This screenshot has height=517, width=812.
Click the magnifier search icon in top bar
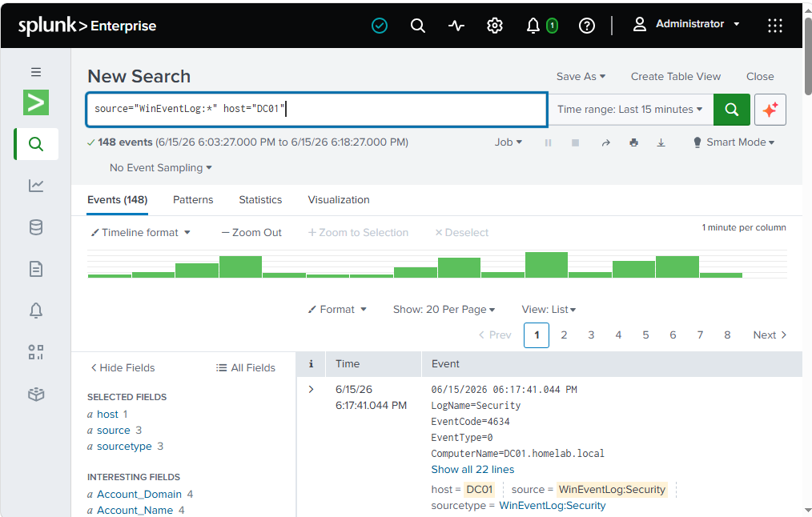(x=418, y=26)
